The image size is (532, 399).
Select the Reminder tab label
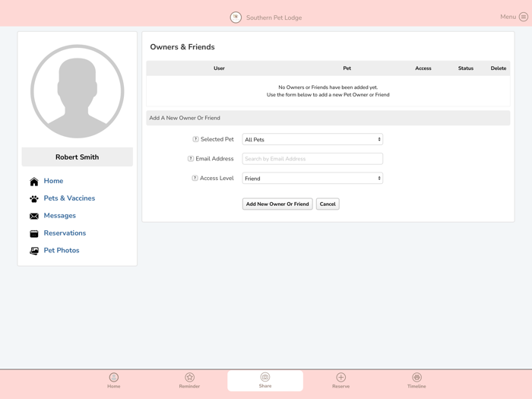coord(189,386)
